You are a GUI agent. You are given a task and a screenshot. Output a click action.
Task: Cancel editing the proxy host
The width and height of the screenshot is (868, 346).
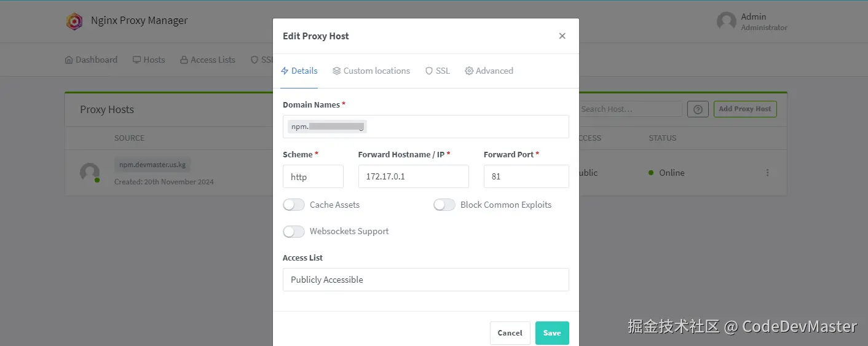(510, 333)
